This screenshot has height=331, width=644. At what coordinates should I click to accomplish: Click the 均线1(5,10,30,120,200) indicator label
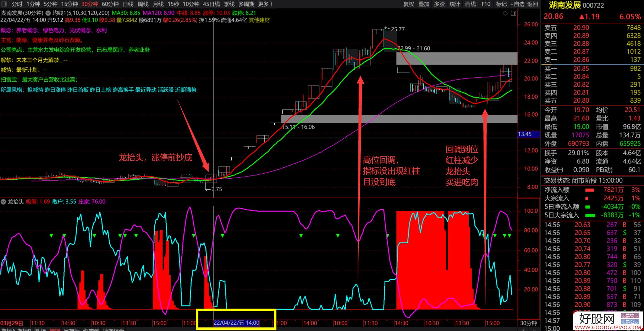[81, 13]
